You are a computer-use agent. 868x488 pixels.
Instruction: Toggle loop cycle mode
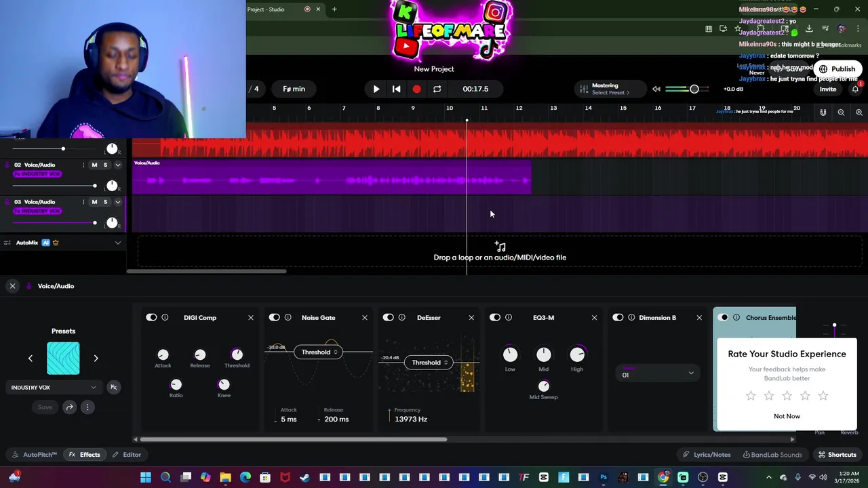[x=437, y=89]
